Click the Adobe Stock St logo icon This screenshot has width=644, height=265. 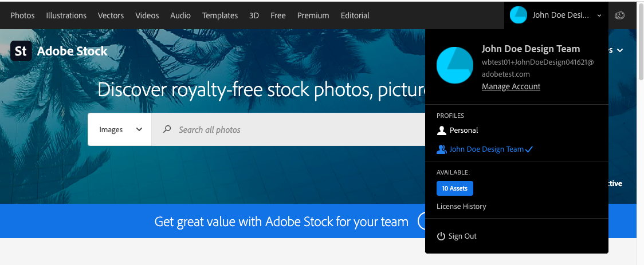coord(21,51)
